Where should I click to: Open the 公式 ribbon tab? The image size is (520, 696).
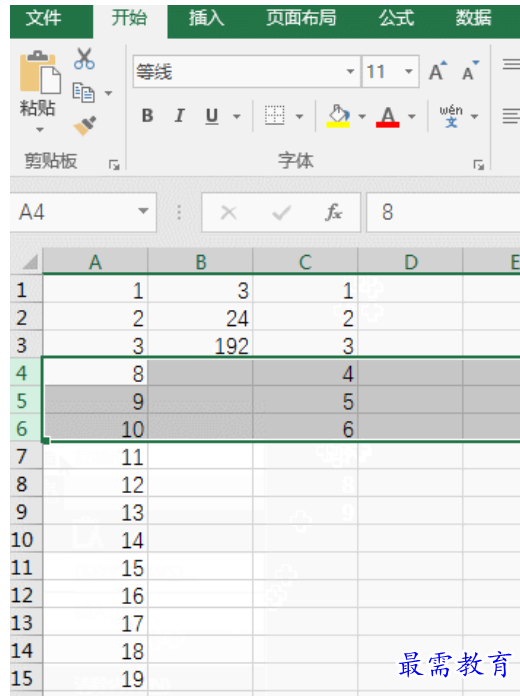[396, 18]
